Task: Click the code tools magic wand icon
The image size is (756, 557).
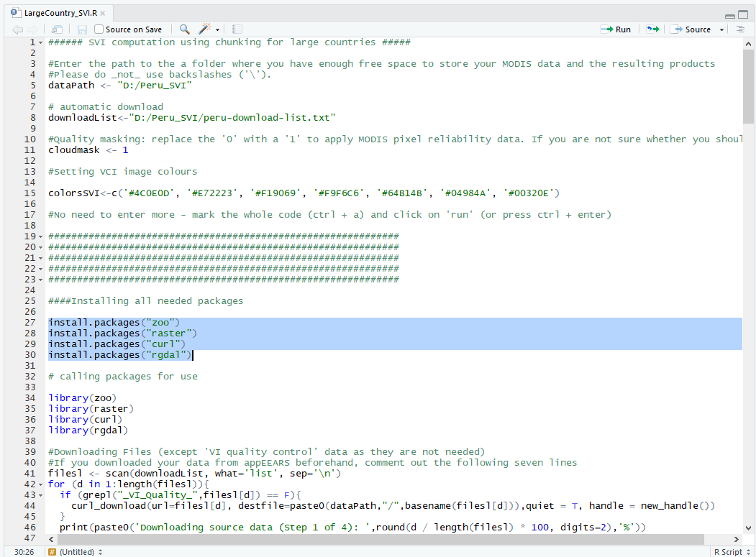Action: click(205, 29)
